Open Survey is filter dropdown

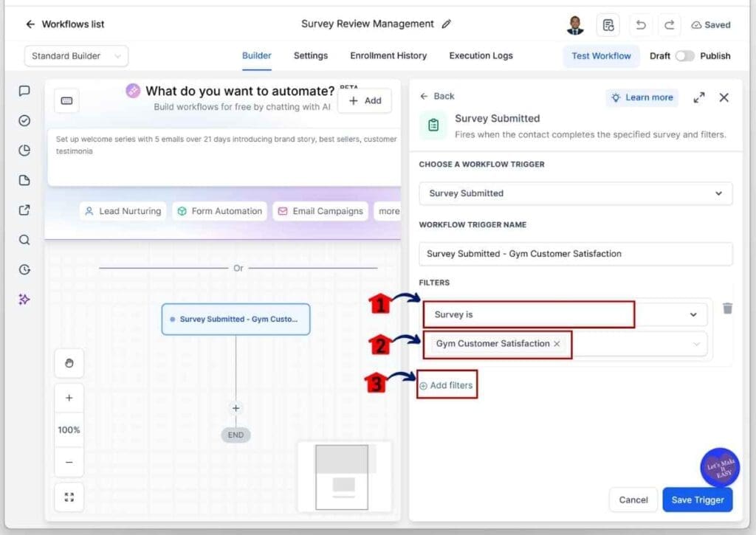pyautogui.click(x=565, y=315)
